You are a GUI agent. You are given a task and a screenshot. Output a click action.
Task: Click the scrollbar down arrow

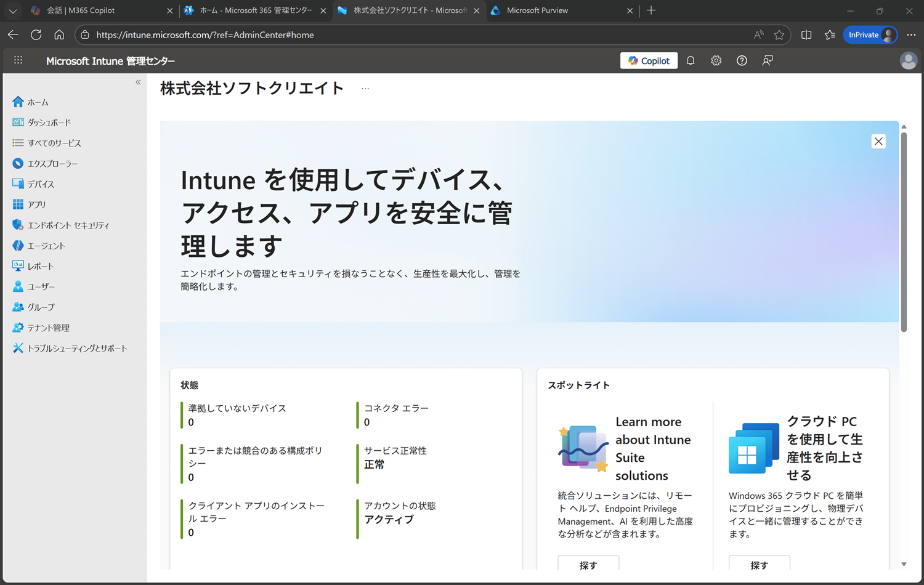pos(904,564)
